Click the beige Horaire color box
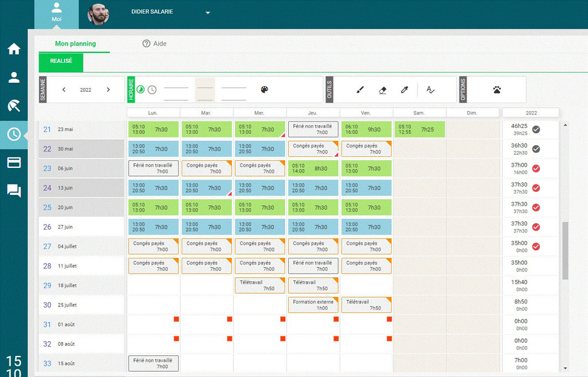 click(205, 89)
